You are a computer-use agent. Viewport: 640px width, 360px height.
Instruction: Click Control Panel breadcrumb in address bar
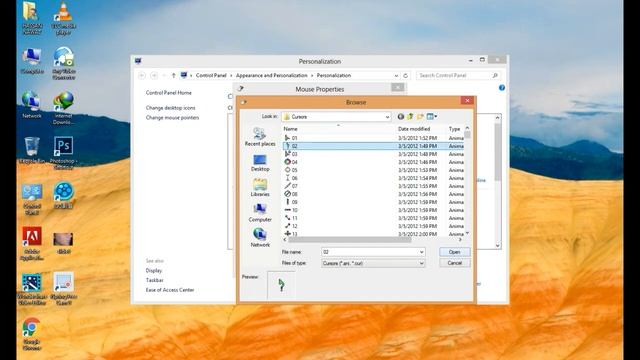pyautogui.click(x=211, y=76)
